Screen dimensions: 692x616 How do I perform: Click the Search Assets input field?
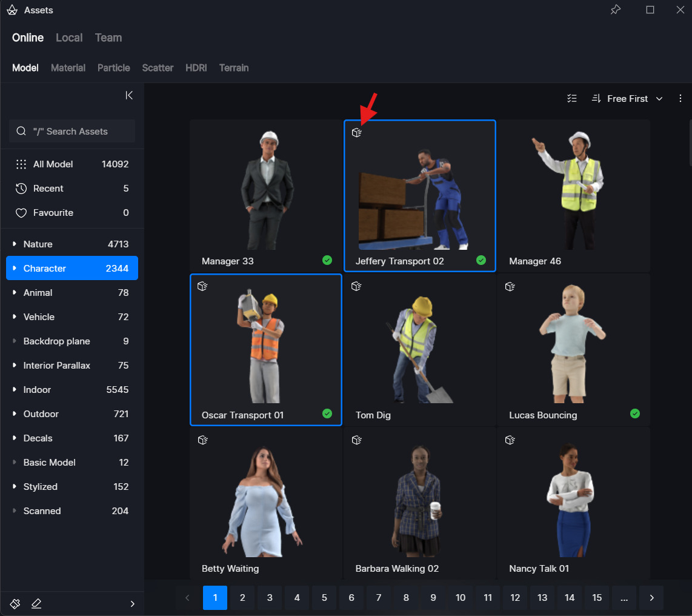coord(72,131)
